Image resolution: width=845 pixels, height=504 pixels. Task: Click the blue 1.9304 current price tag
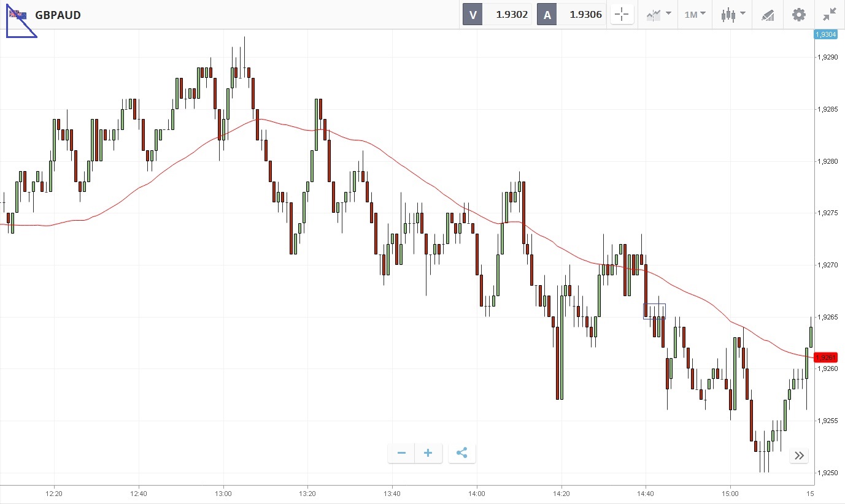[825, 34]
